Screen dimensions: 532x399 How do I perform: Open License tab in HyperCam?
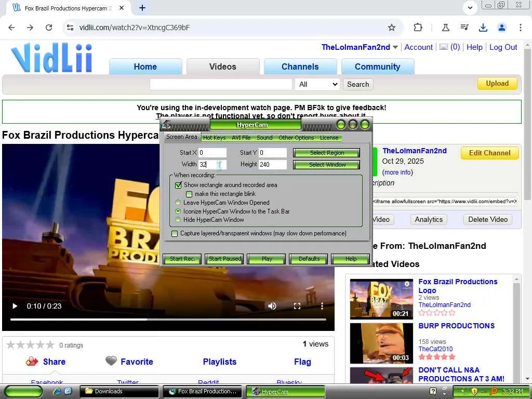point(329,138)
